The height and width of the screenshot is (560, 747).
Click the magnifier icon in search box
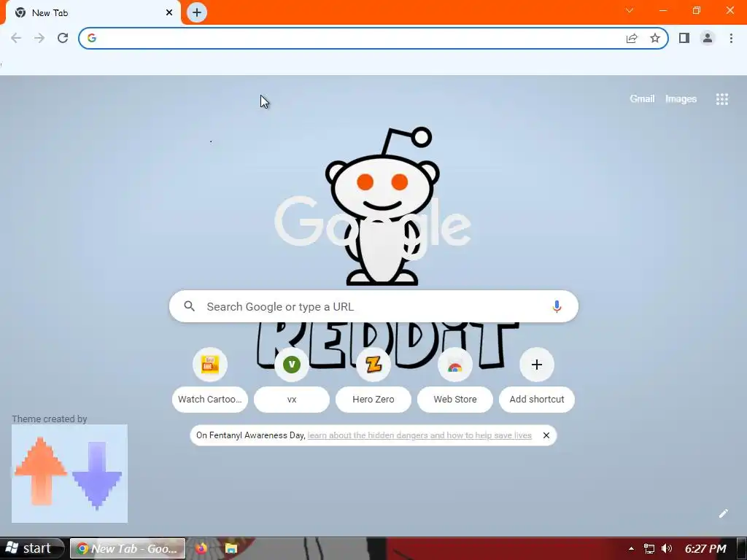[189, 306]
